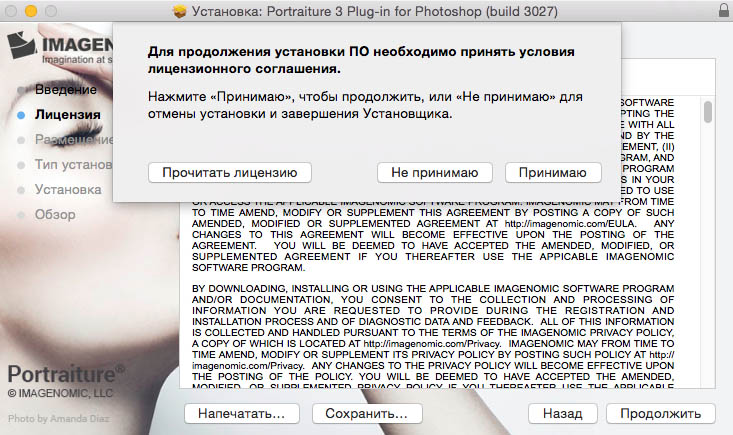Click the installer package icon in title
Image resolution: width=733 pixels, height=435 pixels.
180,11
